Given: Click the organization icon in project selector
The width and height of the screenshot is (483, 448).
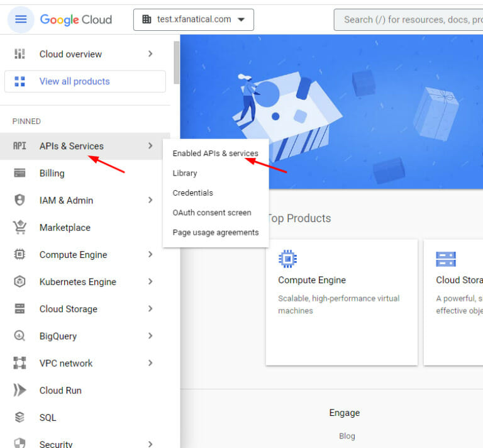Looking at the screenshot, I should point(147,20).
